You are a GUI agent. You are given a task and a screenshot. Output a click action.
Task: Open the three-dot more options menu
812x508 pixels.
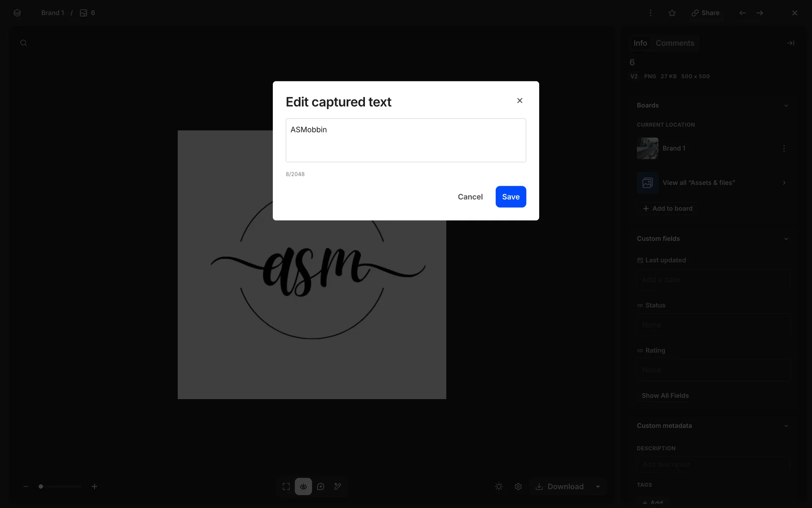click(650, 13)
